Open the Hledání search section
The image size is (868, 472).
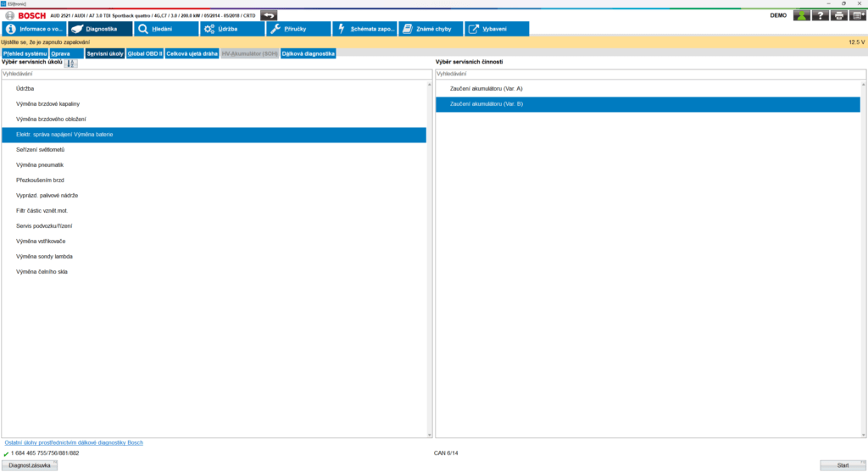tap(165, 29)
